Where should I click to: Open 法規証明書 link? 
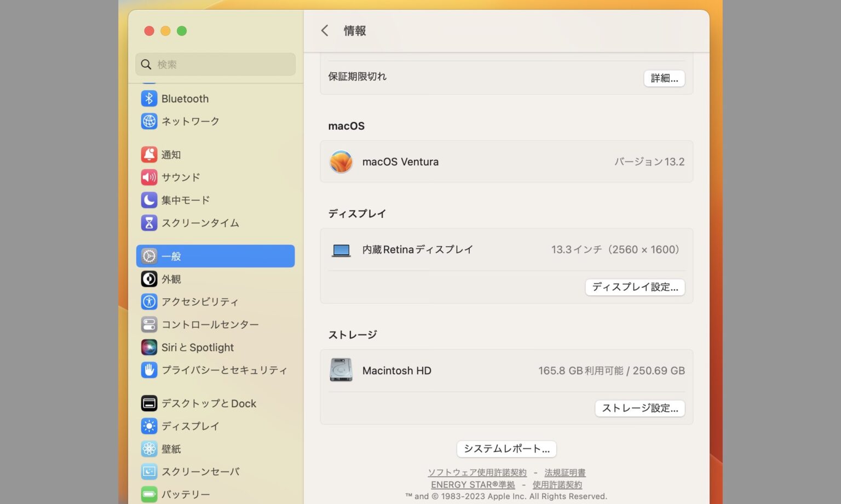(x=565, y=472)
